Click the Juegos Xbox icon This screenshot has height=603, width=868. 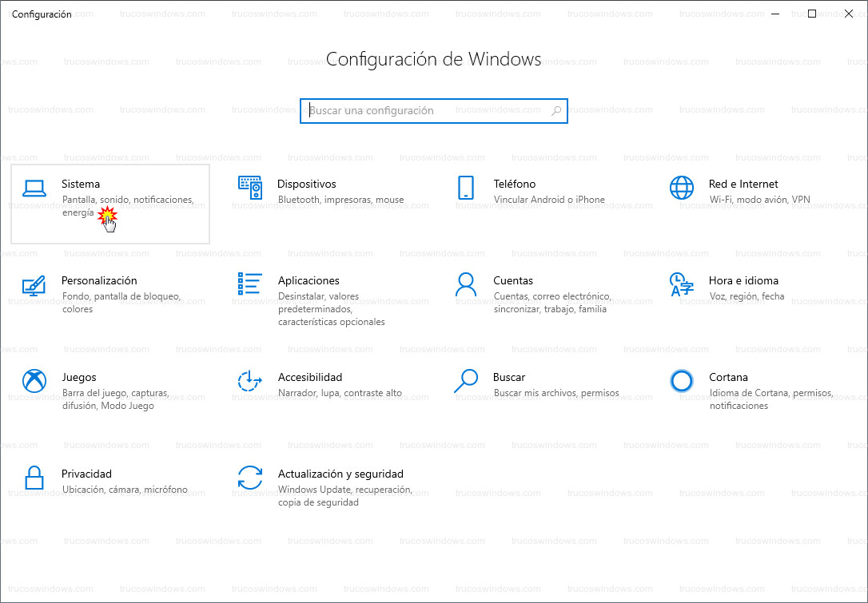click(x=34, y=381)
